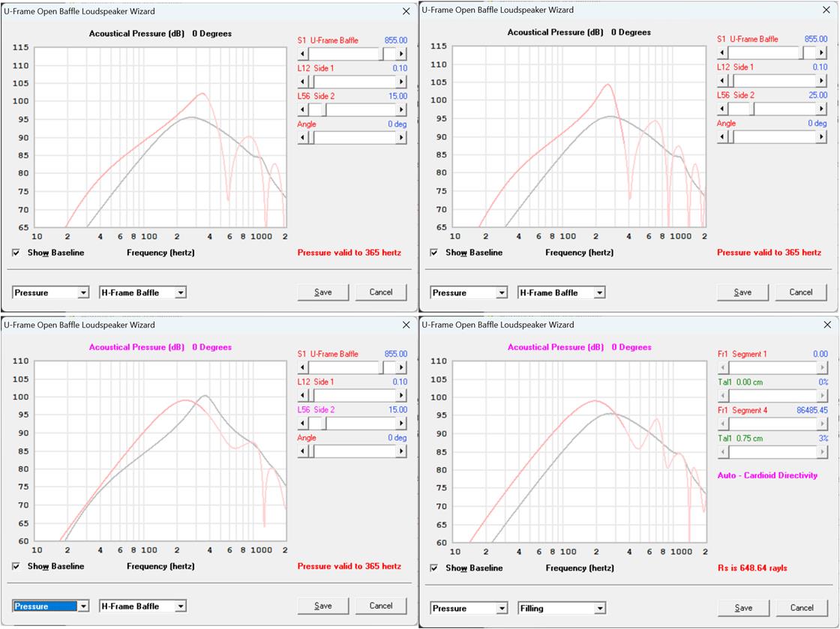Close the top-right wizard window

(826, 10)
